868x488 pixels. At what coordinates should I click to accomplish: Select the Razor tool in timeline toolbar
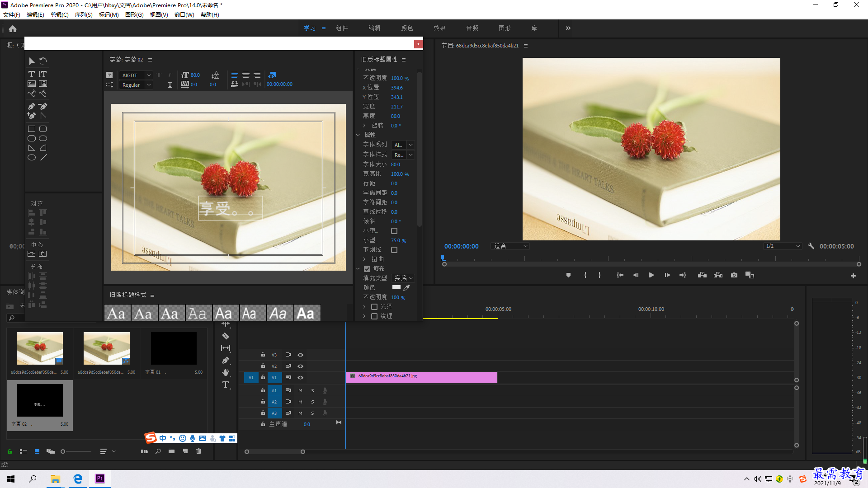tap(226, 336)
